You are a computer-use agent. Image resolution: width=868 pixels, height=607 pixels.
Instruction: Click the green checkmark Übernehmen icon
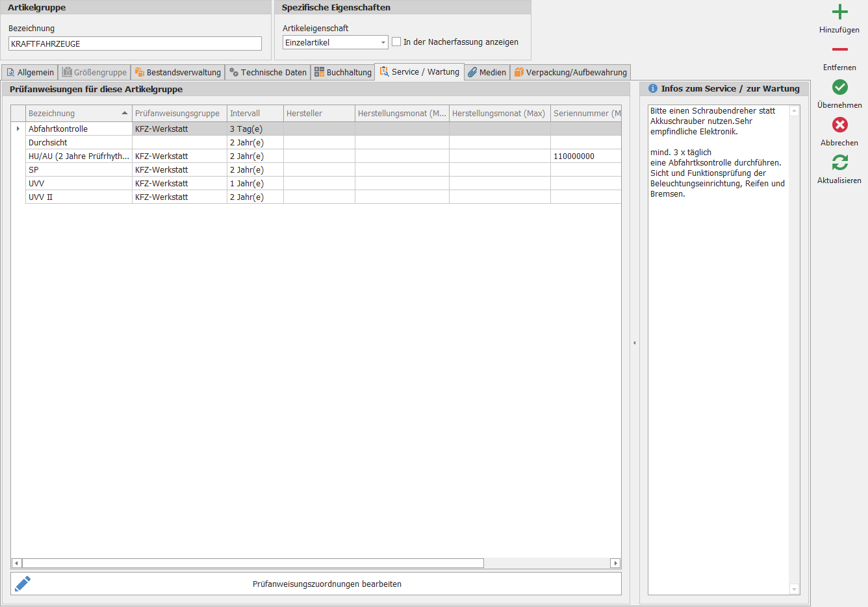[x=839, y=87]
